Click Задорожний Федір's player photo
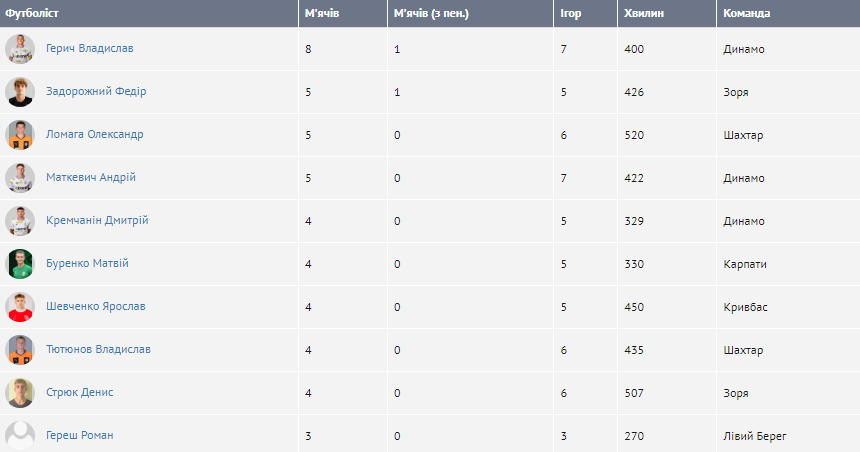 click(x=20, y=92)
